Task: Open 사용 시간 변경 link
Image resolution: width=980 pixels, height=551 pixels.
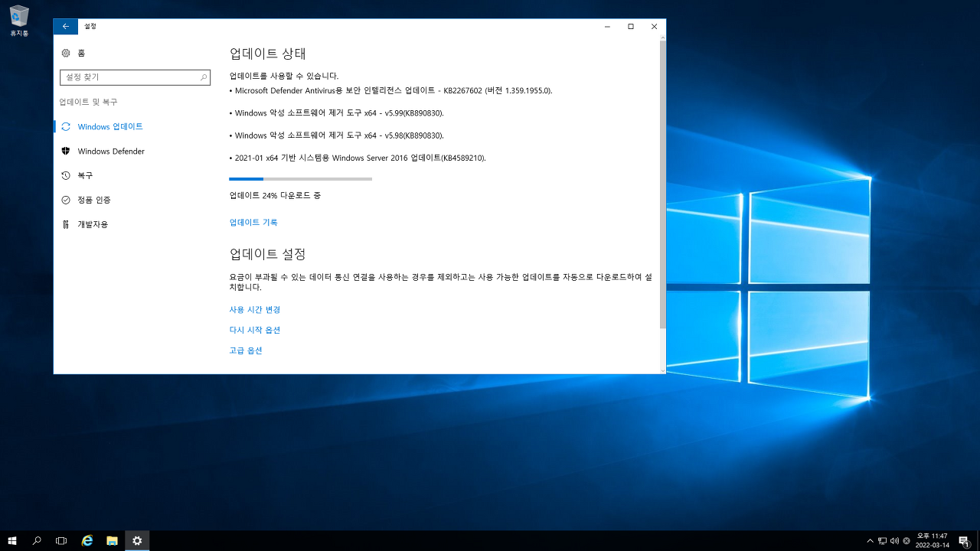Action: point(255,310)
